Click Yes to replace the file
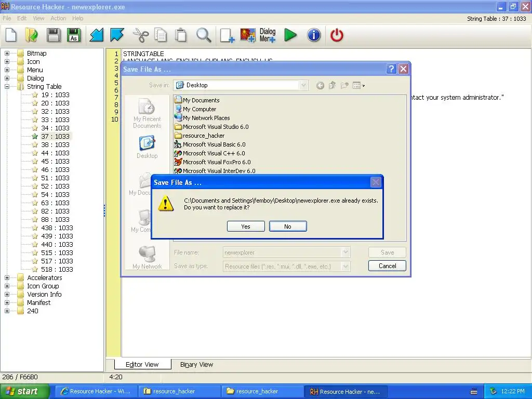 246,227
